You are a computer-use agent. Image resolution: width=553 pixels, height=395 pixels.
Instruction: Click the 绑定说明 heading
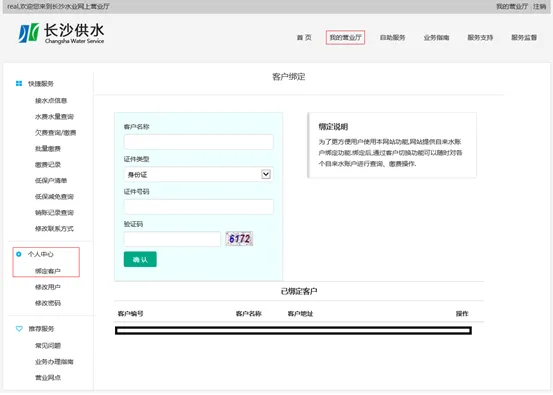pyautogui.click(x=333, y=127)
